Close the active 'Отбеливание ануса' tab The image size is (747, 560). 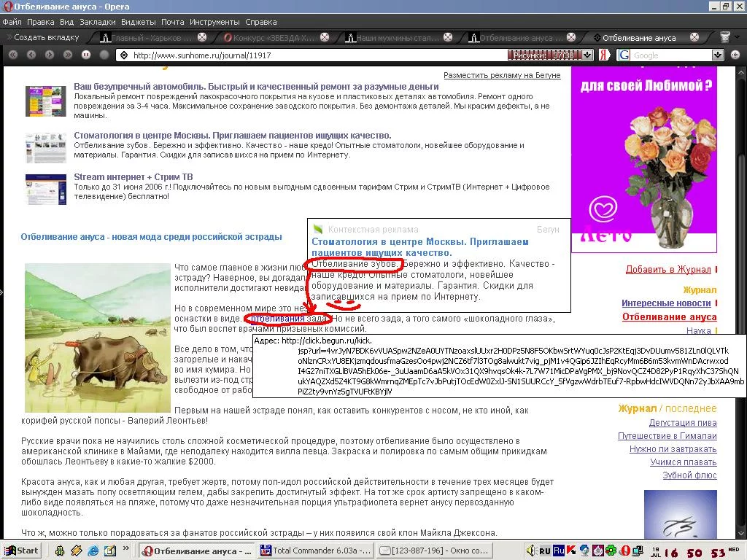point(694,37)
